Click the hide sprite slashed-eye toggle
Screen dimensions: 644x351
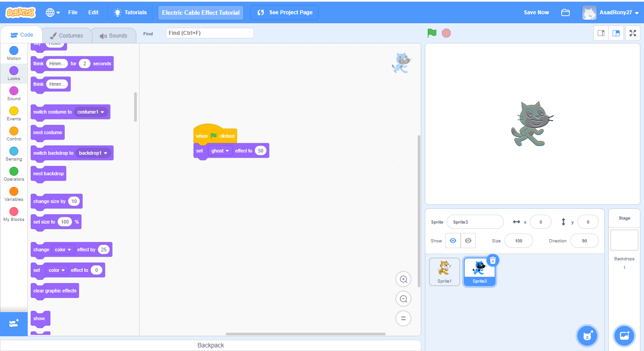pyautogui.click(x=468, y=240)
